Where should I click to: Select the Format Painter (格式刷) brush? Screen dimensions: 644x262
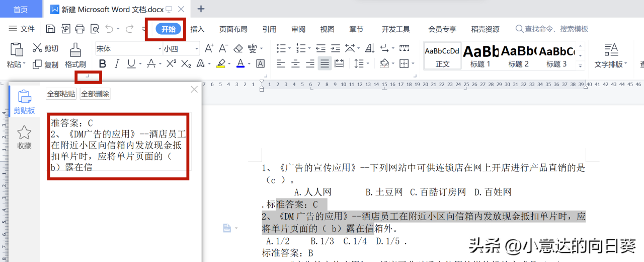pos(75,56)
